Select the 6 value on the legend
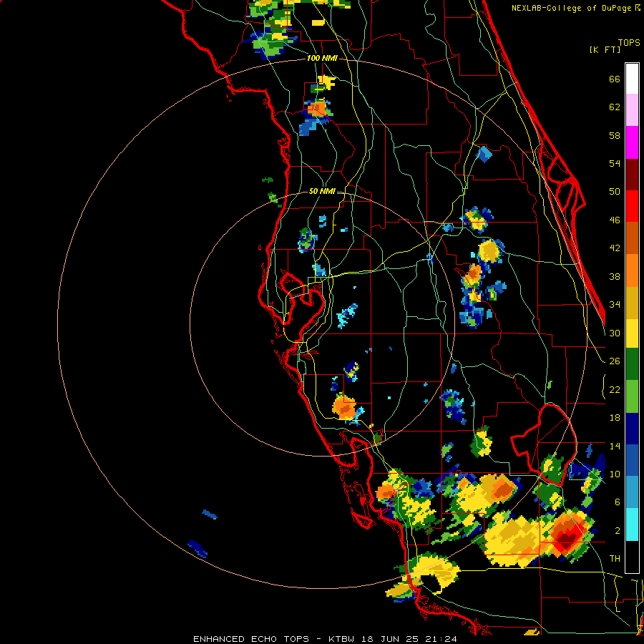This screenshot has height=644, width=644. point(617,502)
